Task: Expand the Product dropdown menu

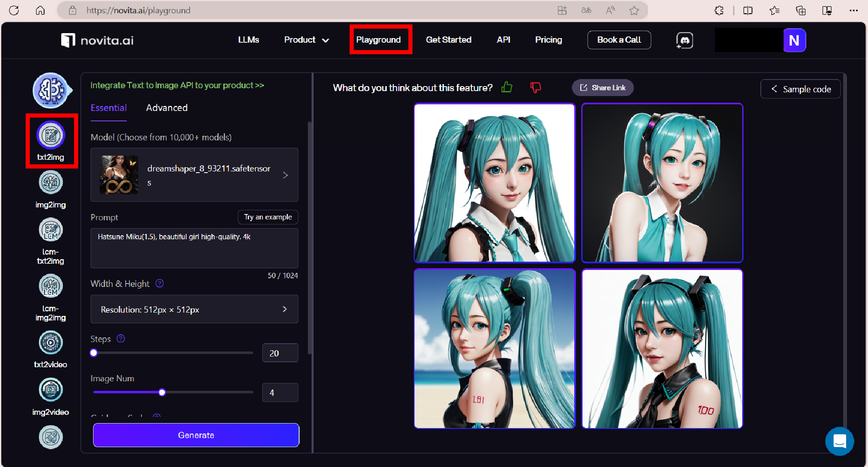Action: tap(306, 40)
